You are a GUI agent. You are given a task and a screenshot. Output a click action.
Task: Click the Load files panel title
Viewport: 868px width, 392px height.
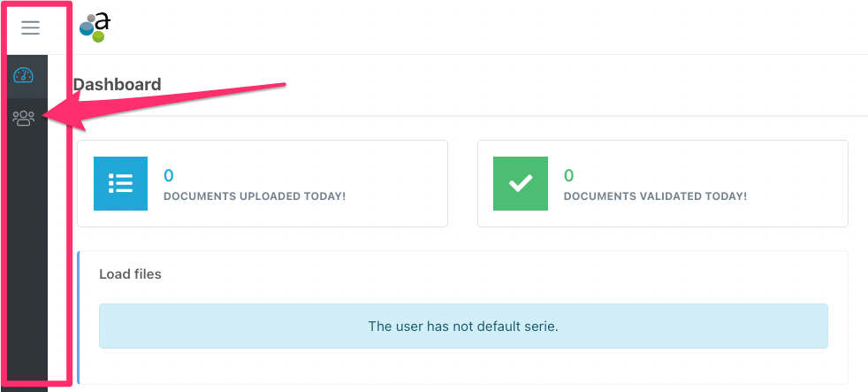coord(130,274)
